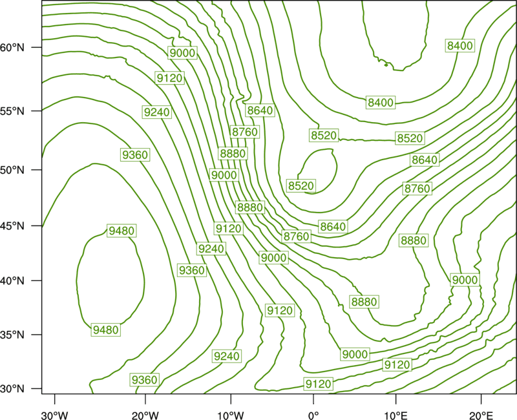Pick the 8520 label on the small closed loop

point(301,185)
